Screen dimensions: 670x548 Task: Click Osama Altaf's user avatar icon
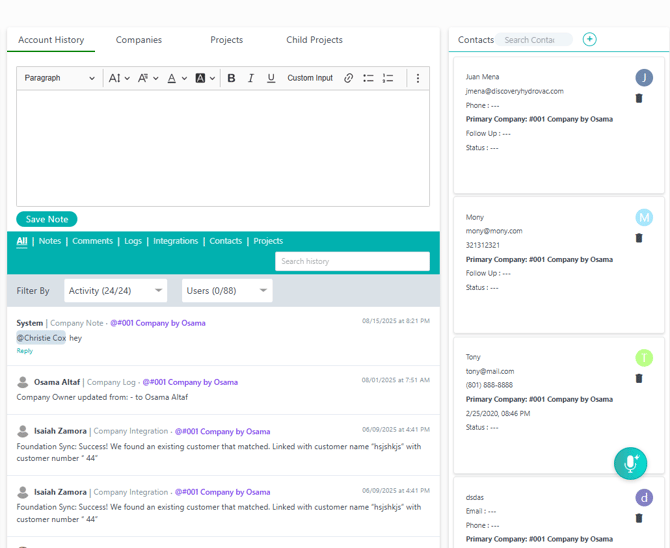23,382
